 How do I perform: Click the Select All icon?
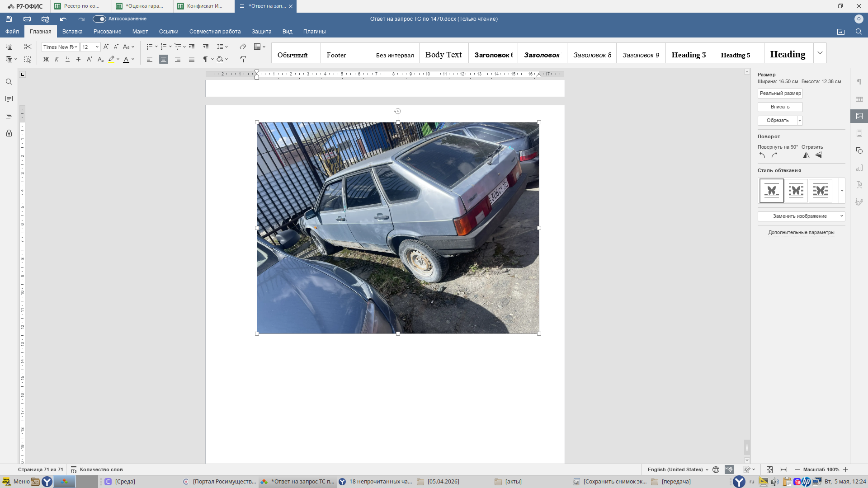coord(28,59)
